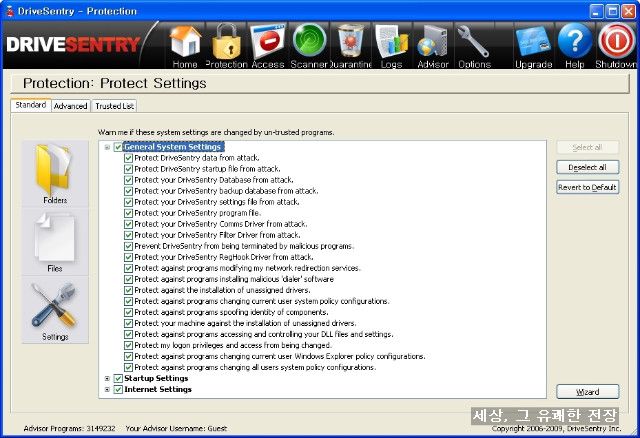
Task: Click 'Your Advisor Username: Guest' text
Action: pyautogui.click(x=176, y=428)
